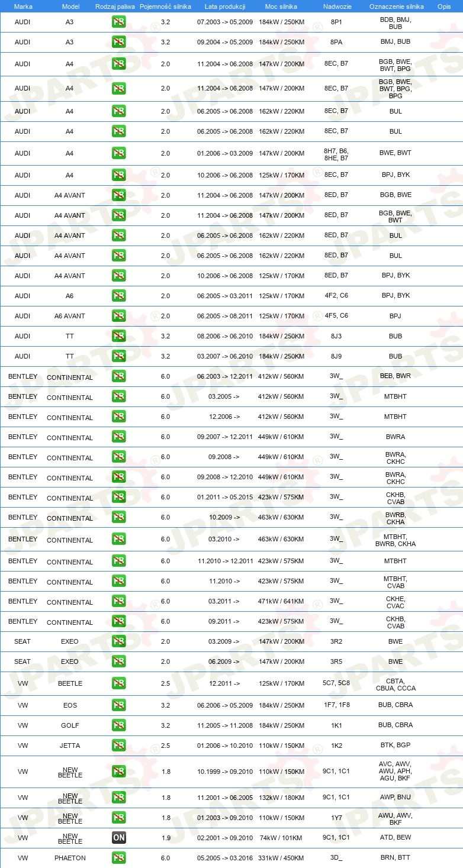This screenshot has width=463, height=868.
Task: Click petrol icon in Bentley 01.2011 -> 05.2015 row
Action: click(x=118, y=497)
